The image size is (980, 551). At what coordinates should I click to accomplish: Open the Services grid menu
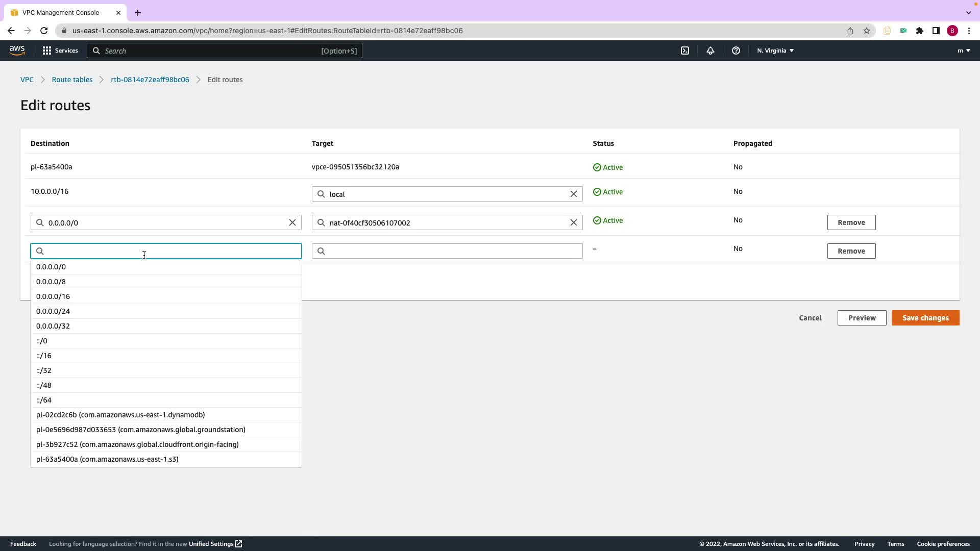(60, 51)
